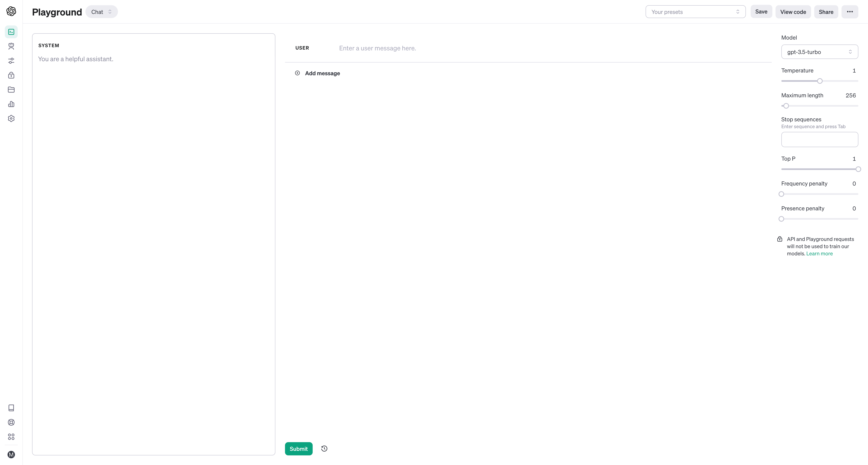
Task: Click the SYSTEM label
Action: pos(49,45)
